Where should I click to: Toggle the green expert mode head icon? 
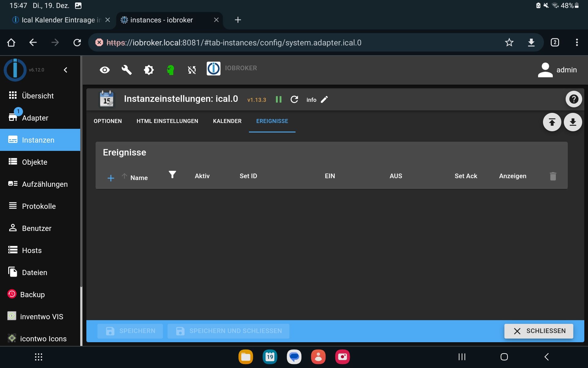tap(171, 70)
